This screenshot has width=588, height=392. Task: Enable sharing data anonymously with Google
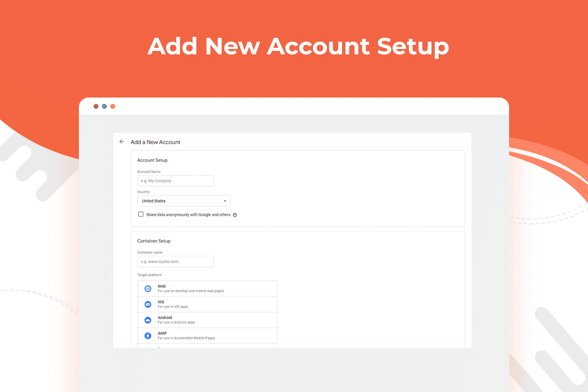141,214
